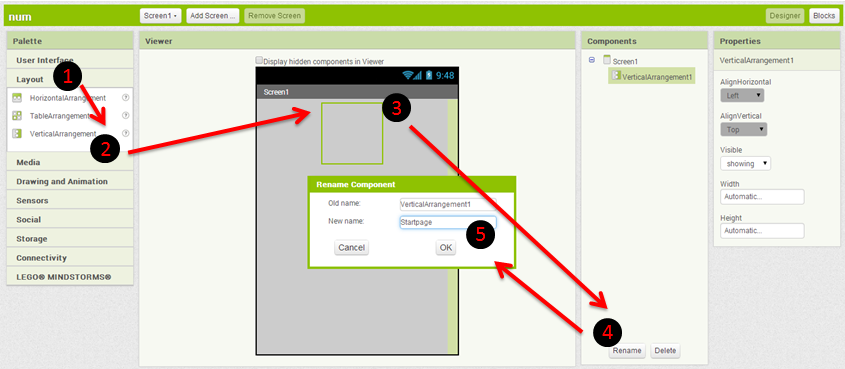Open the Screen1 screen selector dropdown
The image size is (845, 369).
pos(161,16)
